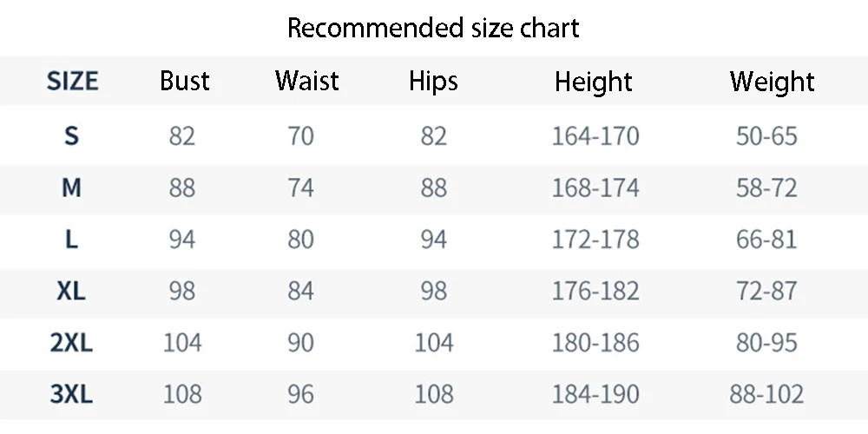Click the Waist column header
The width and height of the screenshot is (868, 434).
(x=307, y=82)
